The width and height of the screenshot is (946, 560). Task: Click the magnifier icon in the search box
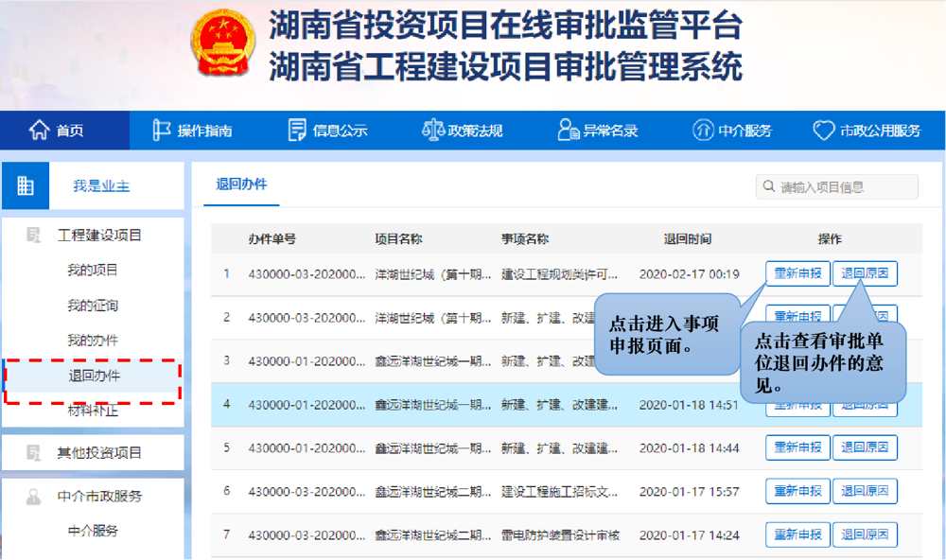point(768,185)
